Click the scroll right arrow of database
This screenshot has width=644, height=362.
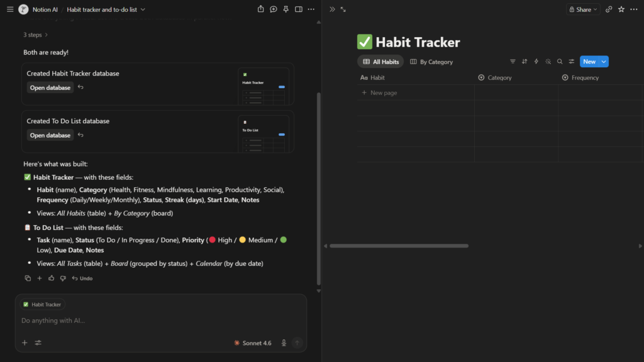[x=640, y=246]
